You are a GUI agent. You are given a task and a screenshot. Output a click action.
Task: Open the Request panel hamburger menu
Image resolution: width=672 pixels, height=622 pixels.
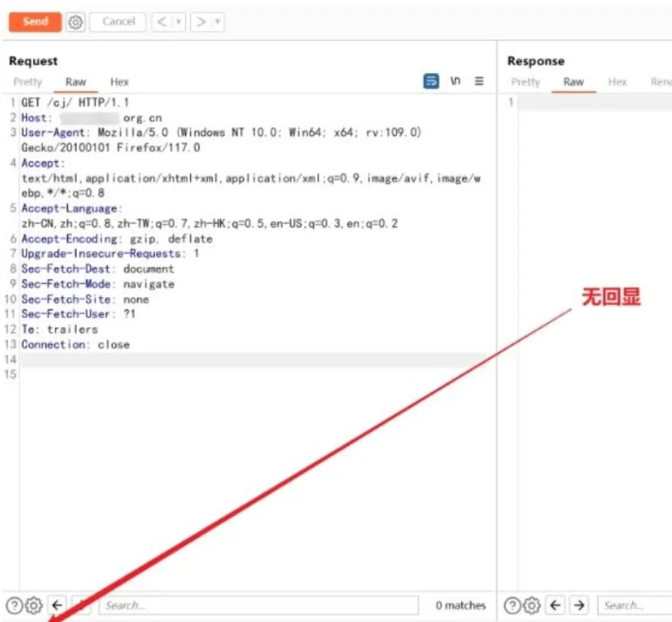pyautogui.click(x=479, y=81)
